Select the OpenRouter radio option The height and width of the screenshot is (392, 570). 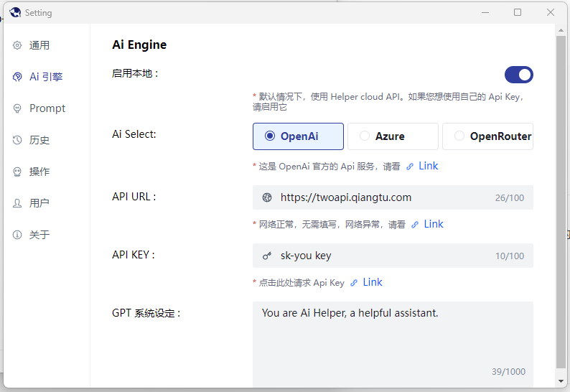point(488,136)
